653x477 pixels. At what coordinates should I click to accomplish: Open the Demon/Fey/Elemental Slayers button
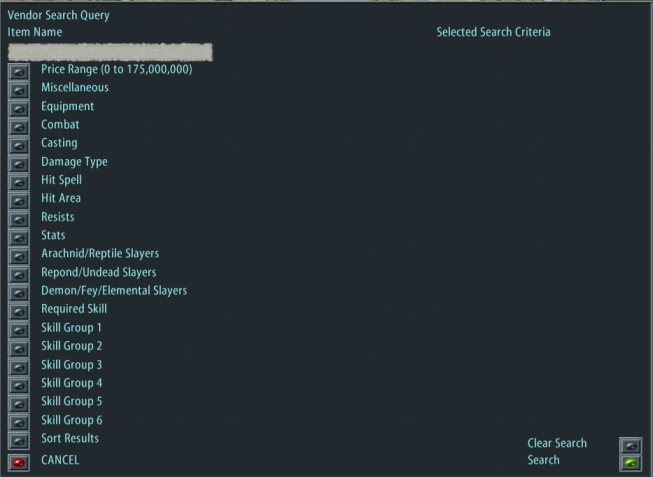[x=19, y=293]
